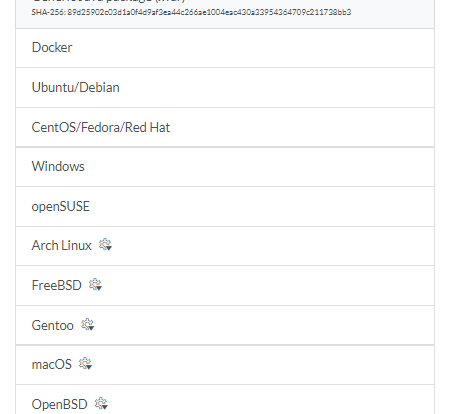
Task: Select the openSUSE package row
Action: 225,206
